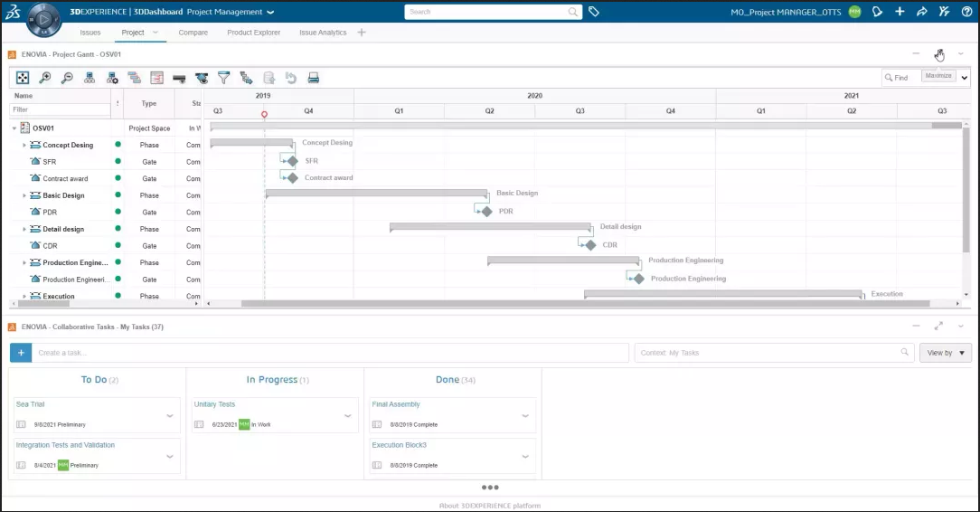Open the Gantt filter funnel tool
The height and width of the screenshot is (512, 980).
pos(223,78)
